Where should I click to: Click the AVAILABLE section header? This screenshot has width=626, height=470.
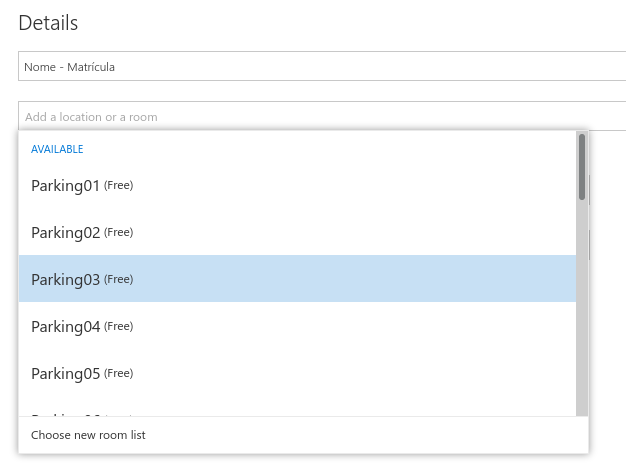[57, 149]
